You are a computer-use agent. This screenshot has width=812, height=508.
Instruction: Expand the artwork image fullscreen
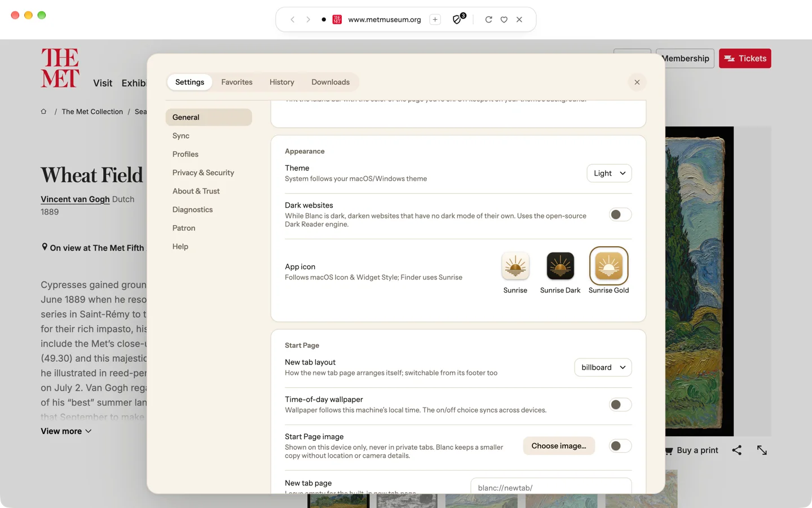(x=762, y=450)
